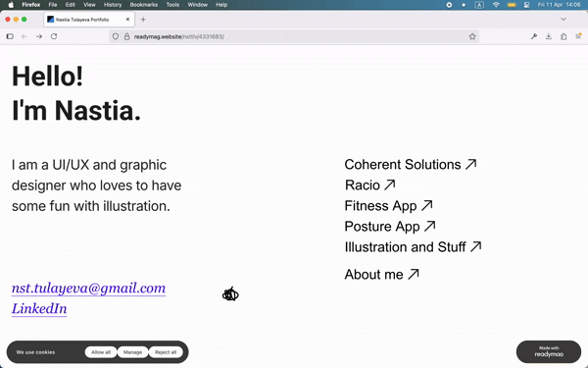Open the Firefox menu bar item
The image size is (588, 368).
coord(31,5)
